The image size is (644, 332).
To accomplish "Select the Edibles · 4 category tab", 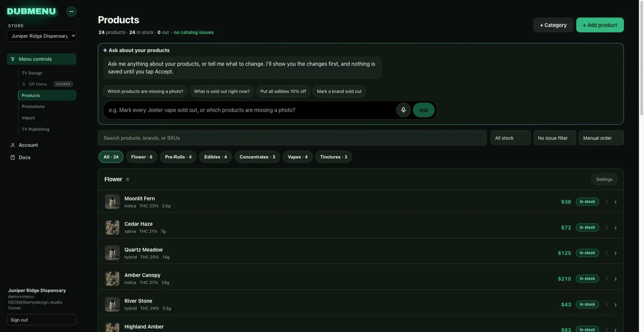I will (215, 157).
